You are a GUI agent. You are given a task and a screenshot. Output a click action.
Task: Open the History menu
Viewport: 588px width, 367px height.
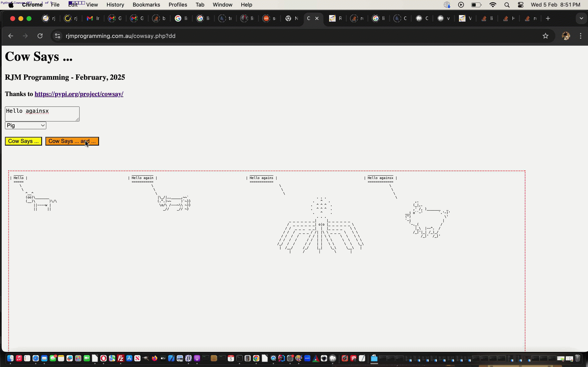115,5
